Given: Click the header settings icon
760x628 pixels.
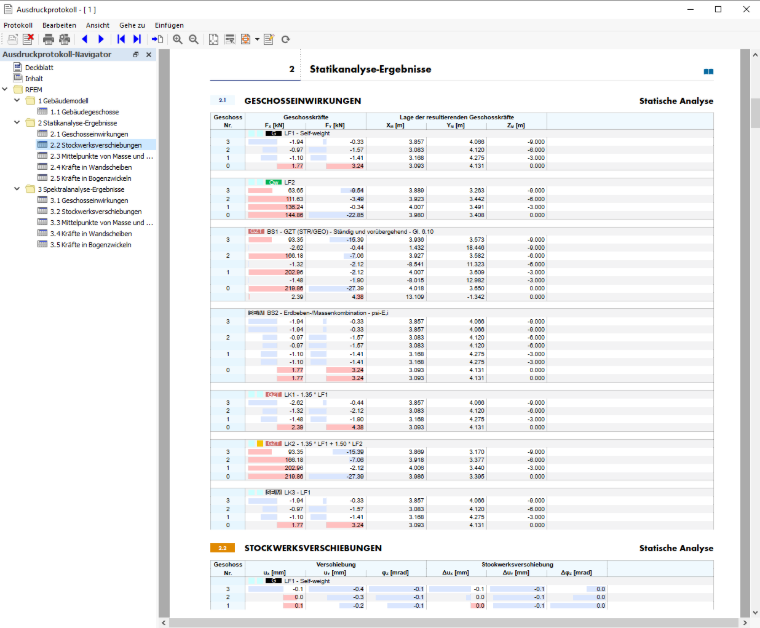Looking at the screenshot, I should click(230, 39).
